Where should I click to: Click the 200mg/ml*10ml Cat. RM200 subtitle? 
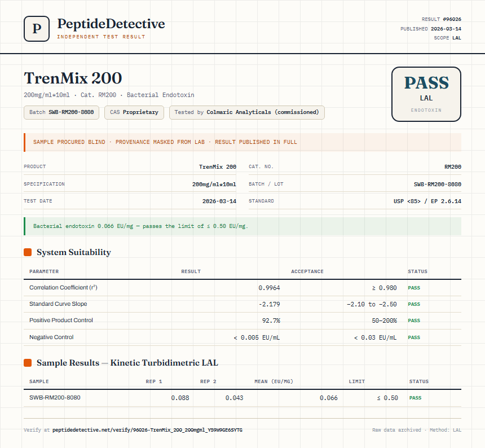tap(109, 95)
